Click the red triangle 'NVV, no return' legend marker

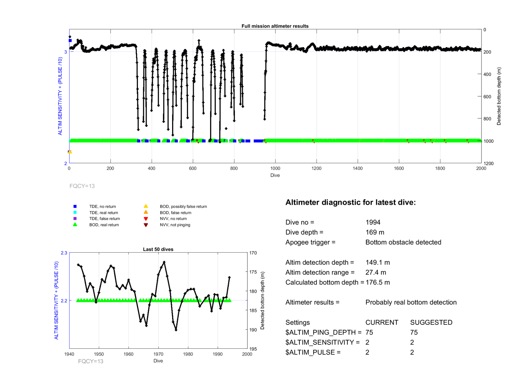pyautogui.click(x=146, y=219)
